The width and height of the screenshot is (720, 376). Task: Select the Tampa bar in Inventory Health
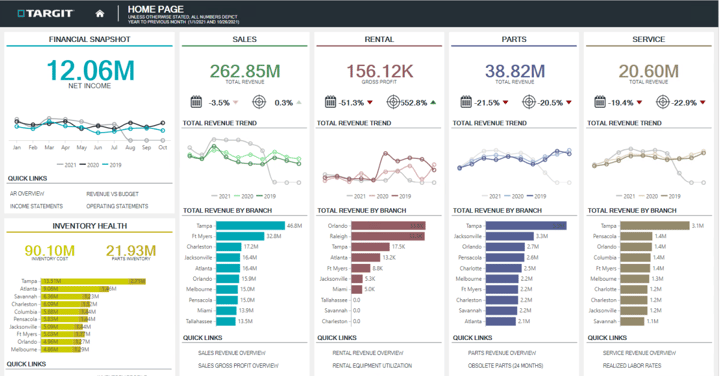pyautogui.click(x=93, y=281)
